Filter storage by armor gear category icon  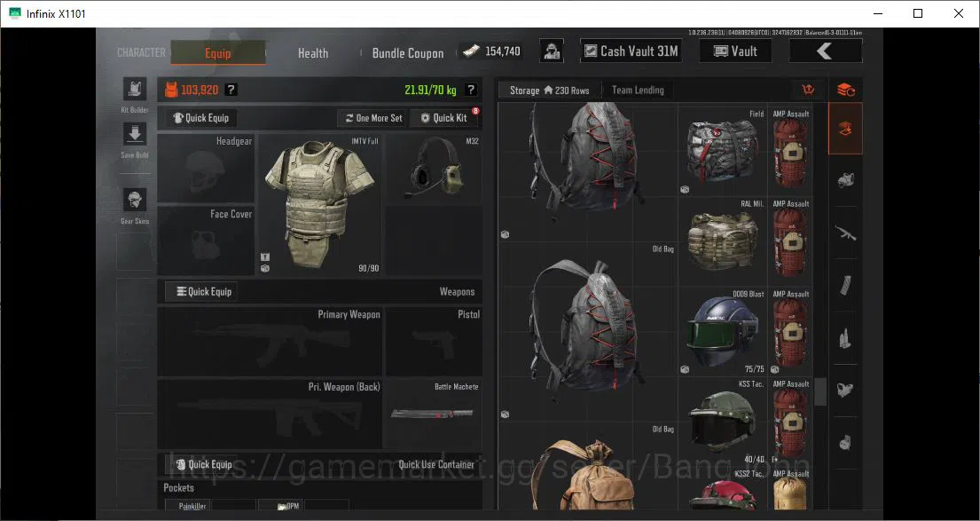[x=845, y=181]
